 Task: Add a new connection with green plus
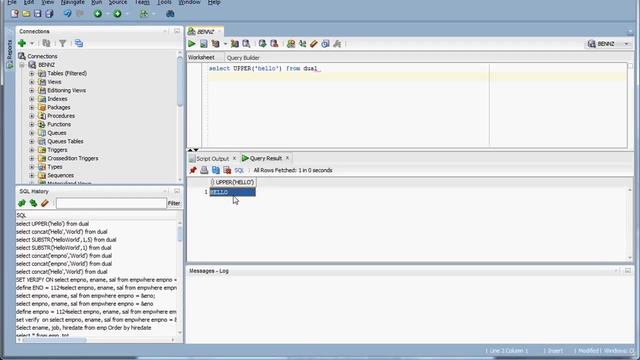pyautogui.click(x=22, y=43)
